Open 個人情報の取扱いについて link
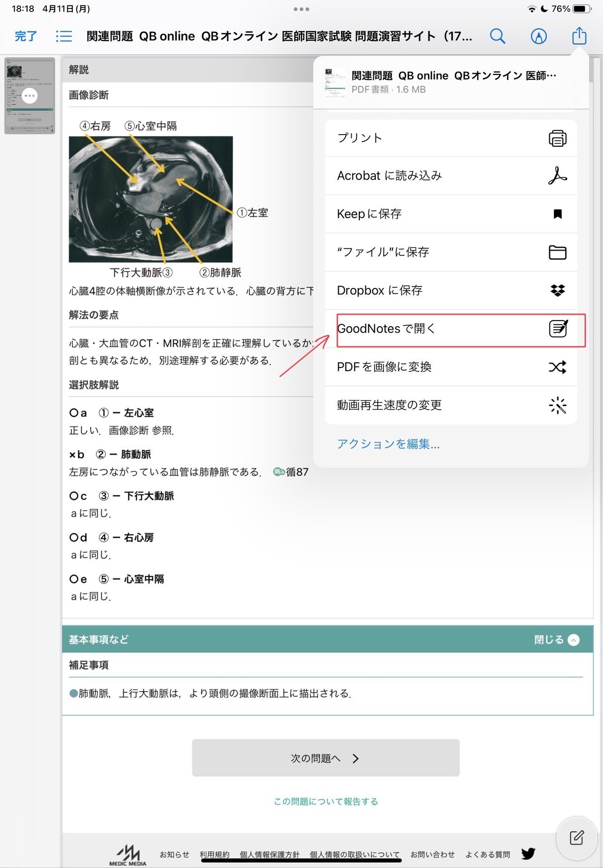Image resolution: width=603 pixels, height=868 pixels. coord(355,854)
